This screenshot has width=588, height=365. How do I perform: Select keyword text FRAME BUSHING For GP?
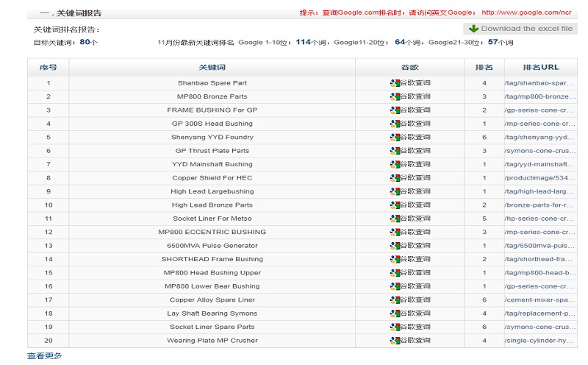[x=212, y=110]
